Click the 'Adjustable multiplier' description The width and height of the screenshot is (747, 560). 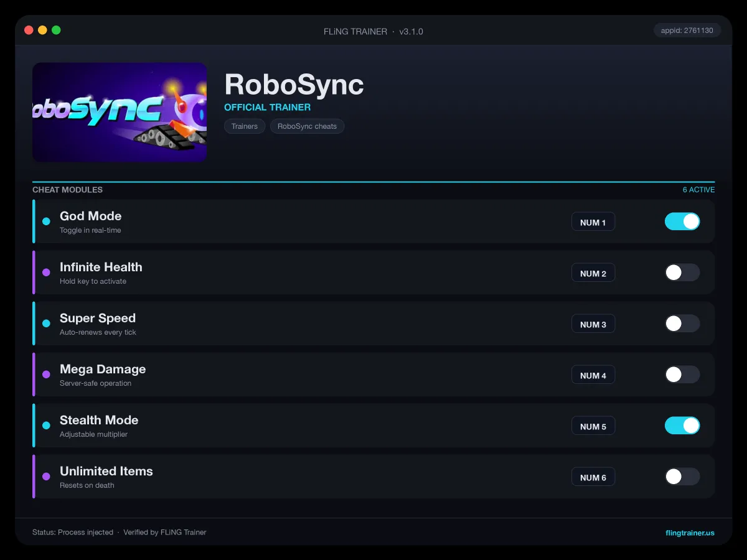tap(93, 434)
